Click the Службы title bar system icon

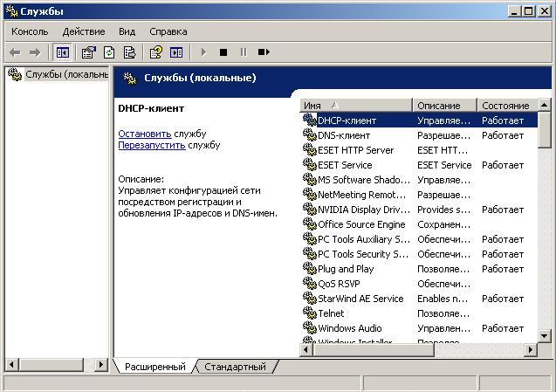12,11
